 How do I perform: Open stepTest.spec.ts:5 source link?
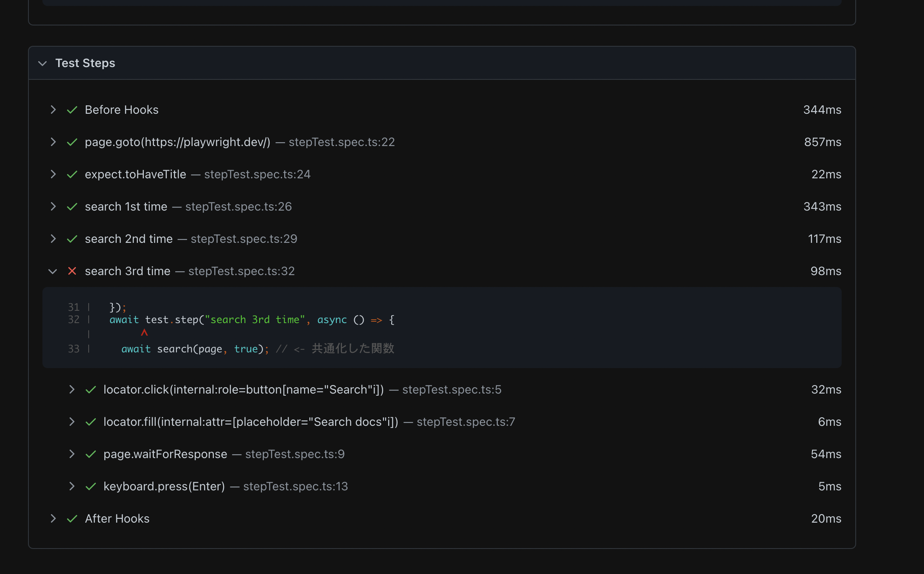coord(452,389)
